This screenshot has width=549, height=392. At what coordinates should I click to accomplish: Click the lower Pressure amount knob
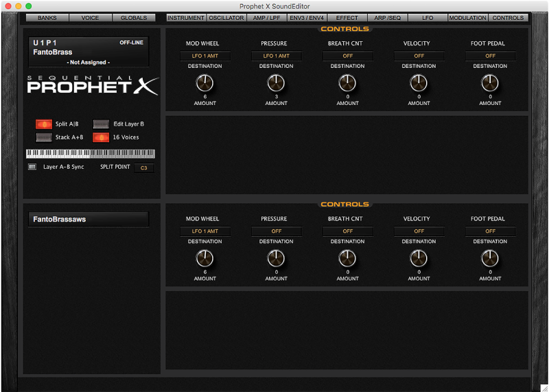[276, 258]
